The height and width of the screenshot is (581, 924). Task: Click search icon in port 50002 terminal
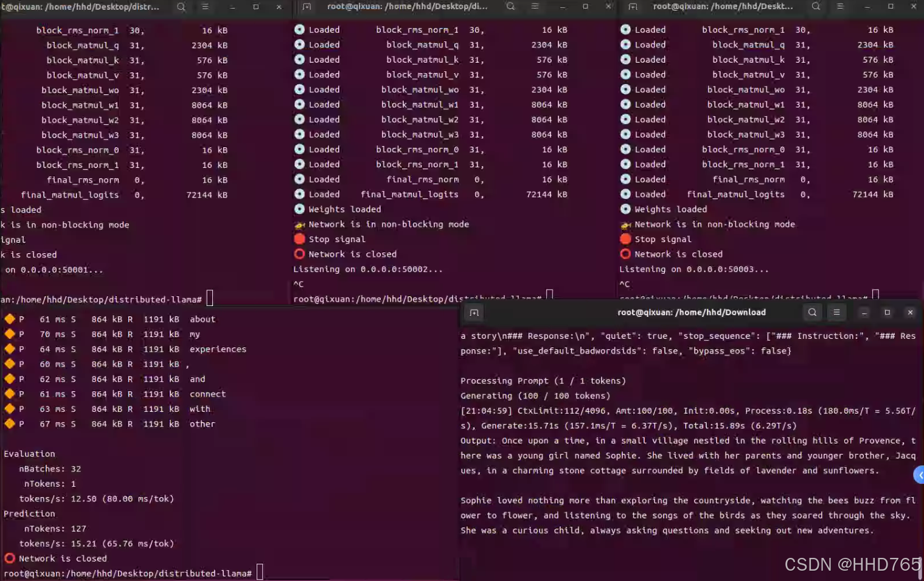click(511, 6)
